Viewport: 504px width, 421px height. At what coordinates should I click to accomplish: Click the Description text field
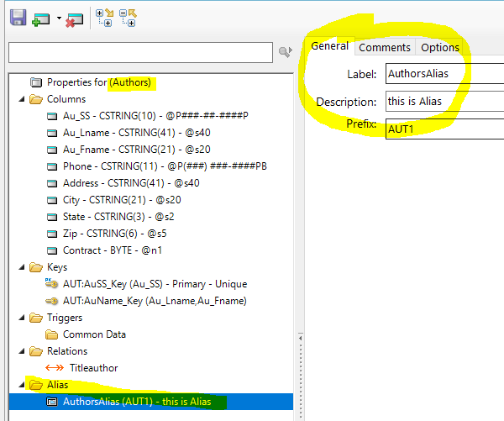coord(444,102)
